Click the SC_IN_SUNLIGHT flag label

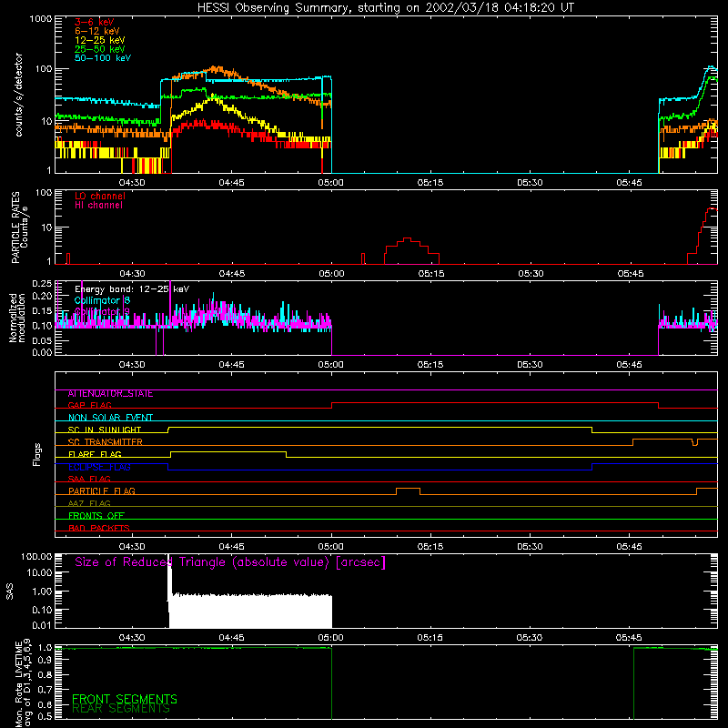[105, 430]
